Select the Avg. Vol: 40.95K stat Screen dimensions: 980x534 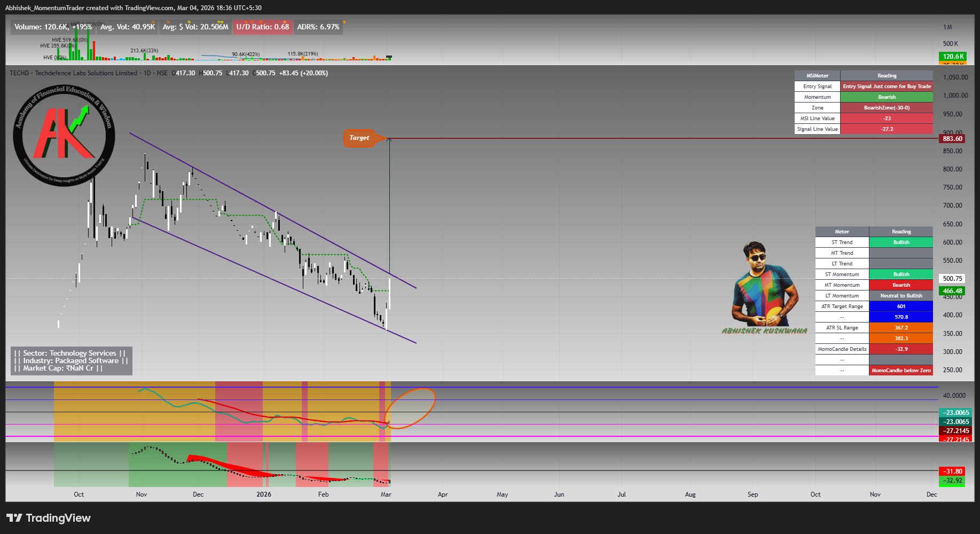[x=128, y=27]
